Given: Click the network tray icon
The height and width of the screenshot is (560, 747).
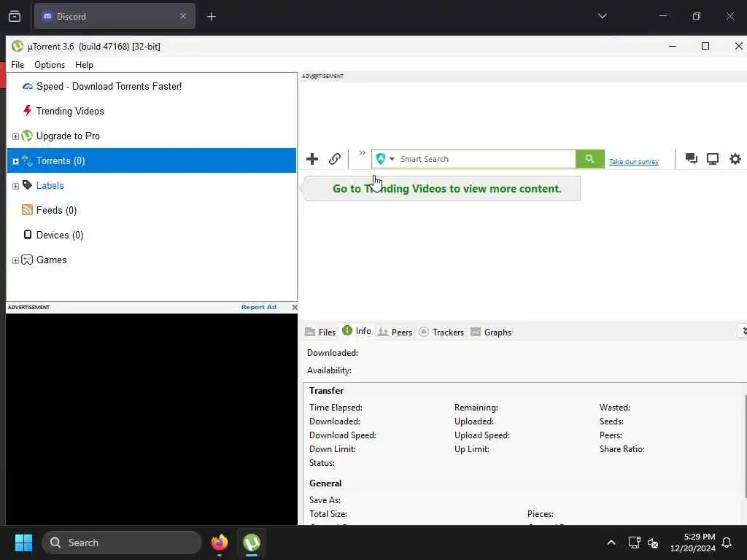Looking at the screenshot, I should tap(634, 542).
